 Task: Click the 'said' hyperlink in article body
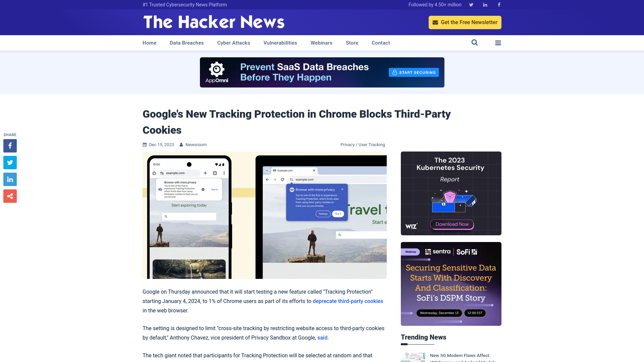click(322, 337)
